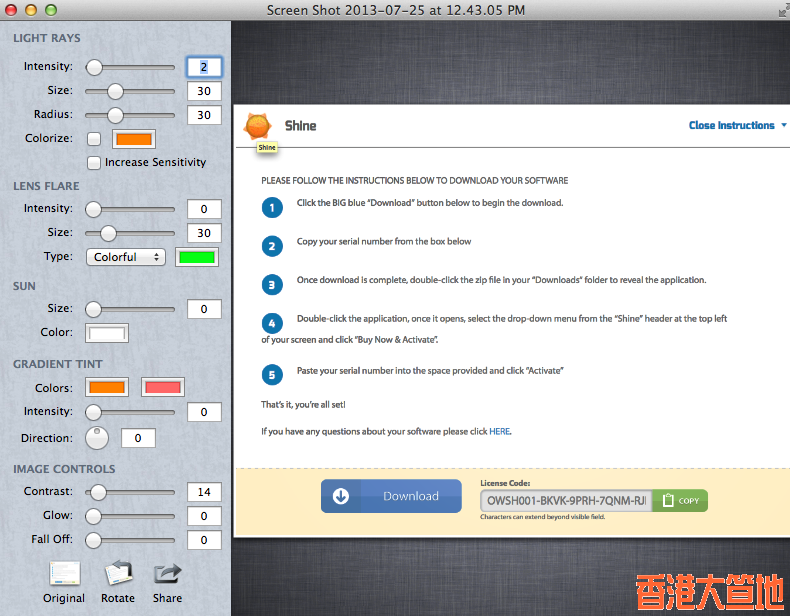This screenshot has width=790, height=616.
Task: Click the Sun Size slider
Action: [130, 309]
